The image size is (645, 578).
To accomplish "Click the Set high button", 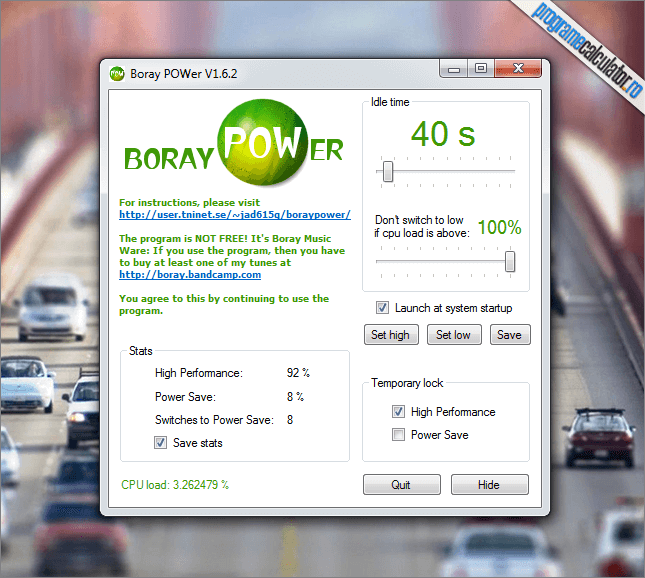I will click(x=391, y=334).
